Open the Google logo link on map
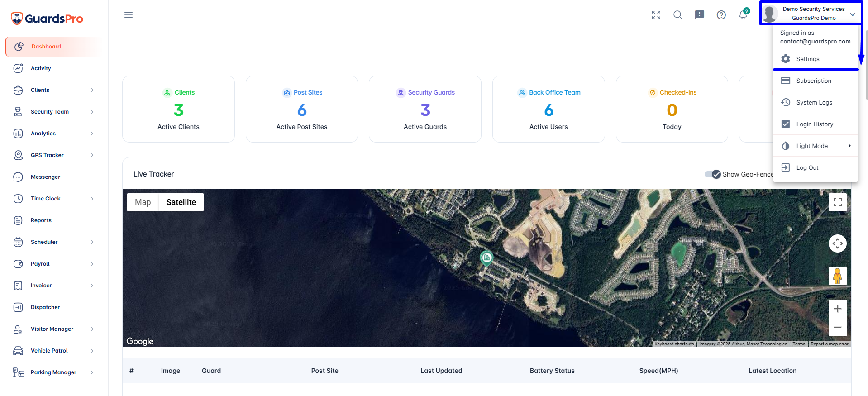This screenshot has width=868, height=396. pyautogui.click(x=140, y=341)
